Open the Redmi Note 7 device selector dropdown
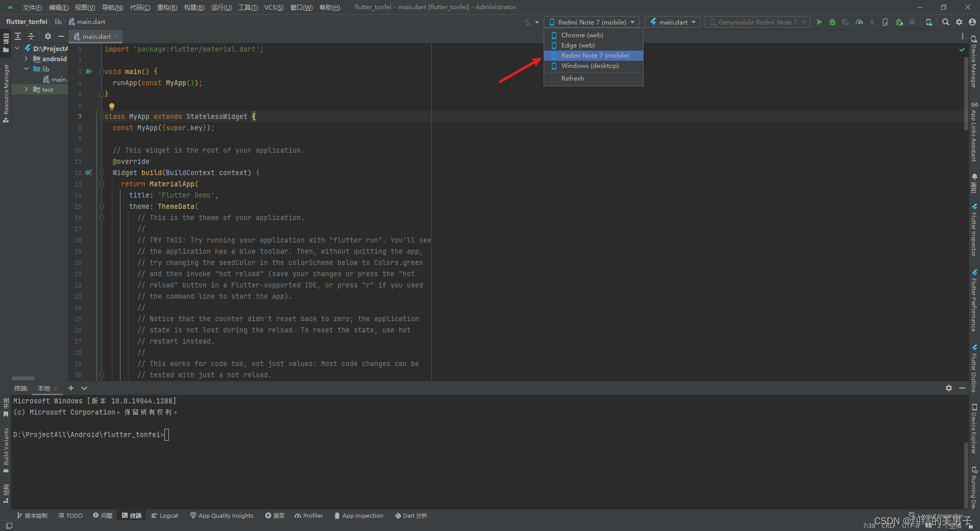The width and height of the screenshot is (980, 531). pos(592,22)
